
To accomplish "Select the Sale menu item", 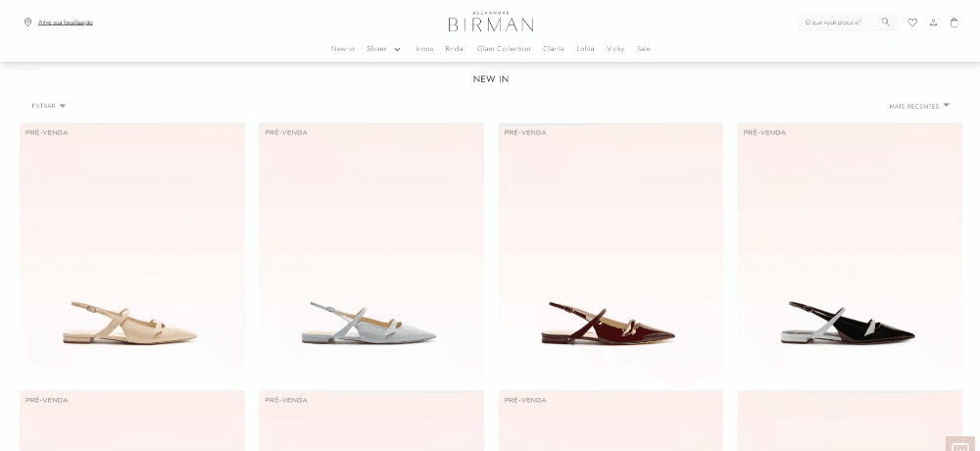I will coord(644,49).
